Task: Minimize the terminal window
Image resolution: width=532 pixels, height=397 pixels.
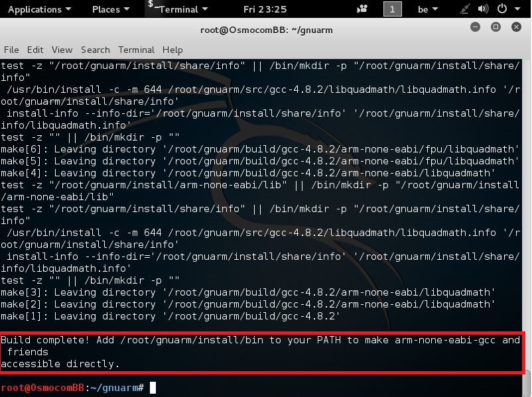Action: pyautogui.click(x=475, y=27)
